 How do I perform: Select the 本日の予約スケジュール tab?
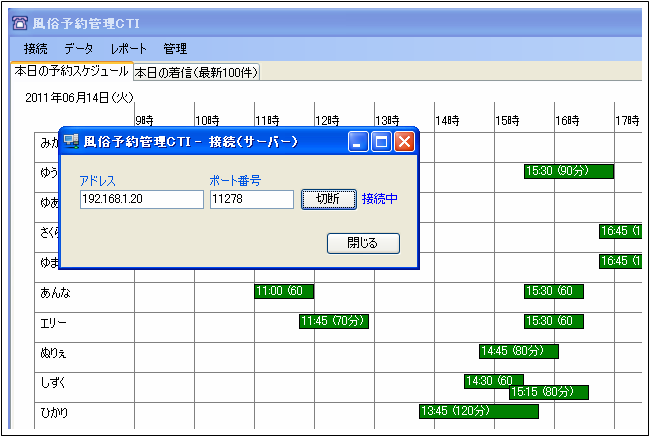pos(70,71)
